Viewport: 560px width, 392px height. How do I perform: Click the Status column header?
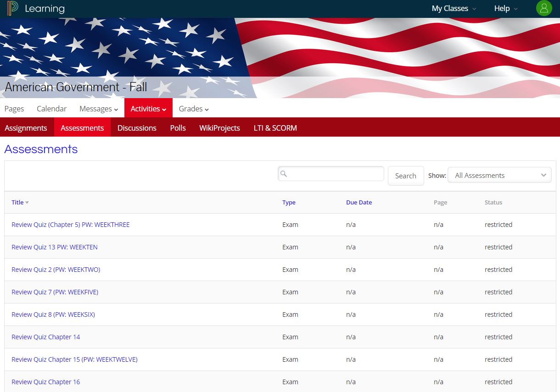[493, 202]
